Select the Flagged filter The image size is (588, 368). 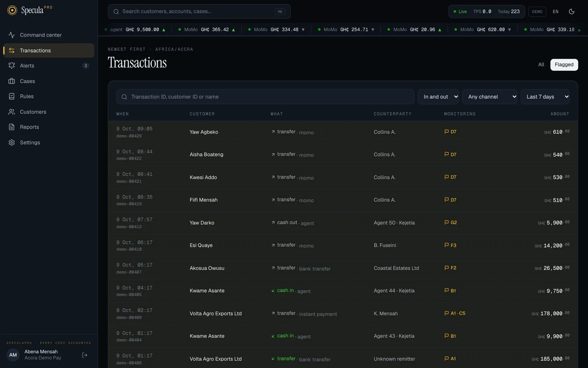point(564,65)
